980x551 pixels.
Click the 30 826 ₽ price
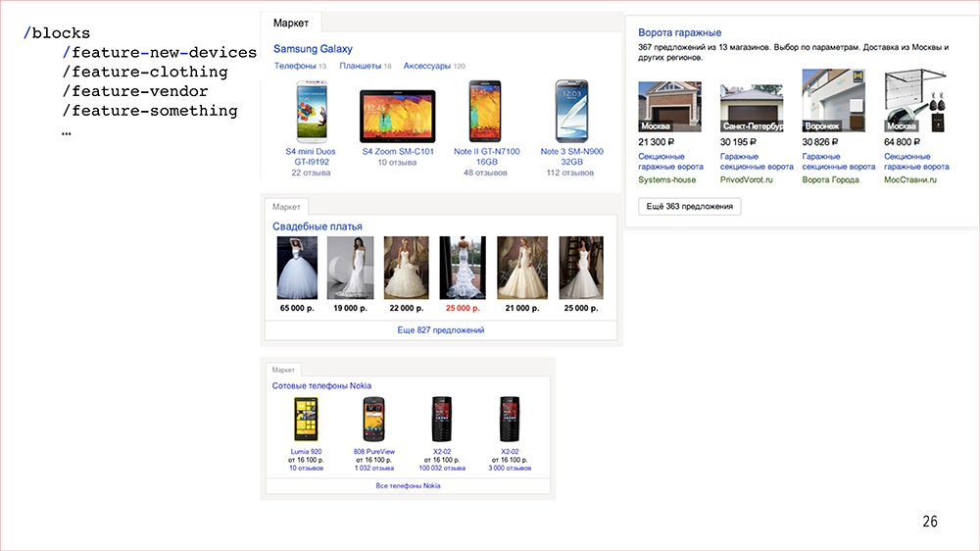click(820, 142)
